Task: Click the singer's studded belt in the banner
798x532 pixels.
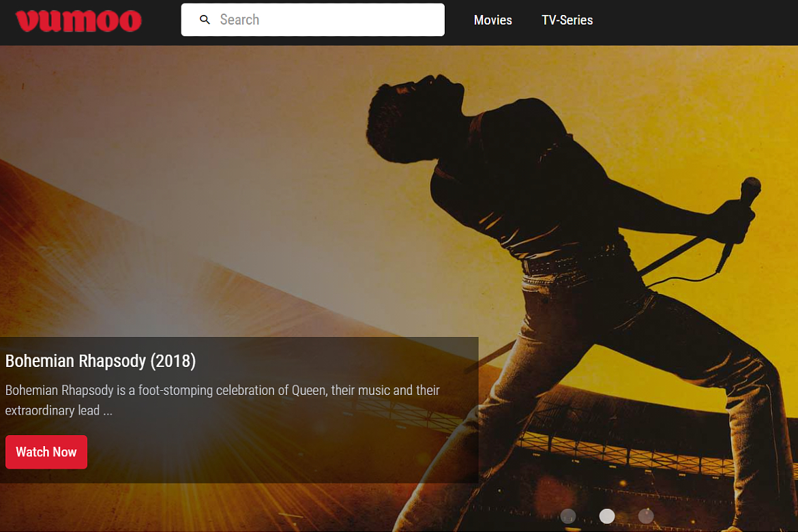Action: (x=573, y=263)
